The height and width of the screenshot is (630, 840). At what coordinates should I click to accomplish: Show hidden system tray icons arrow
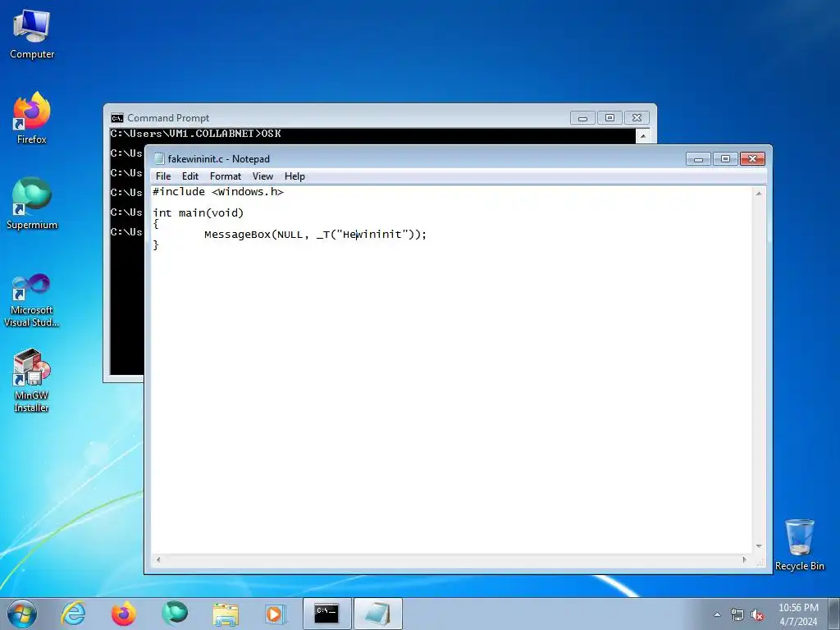click(717, 614)
